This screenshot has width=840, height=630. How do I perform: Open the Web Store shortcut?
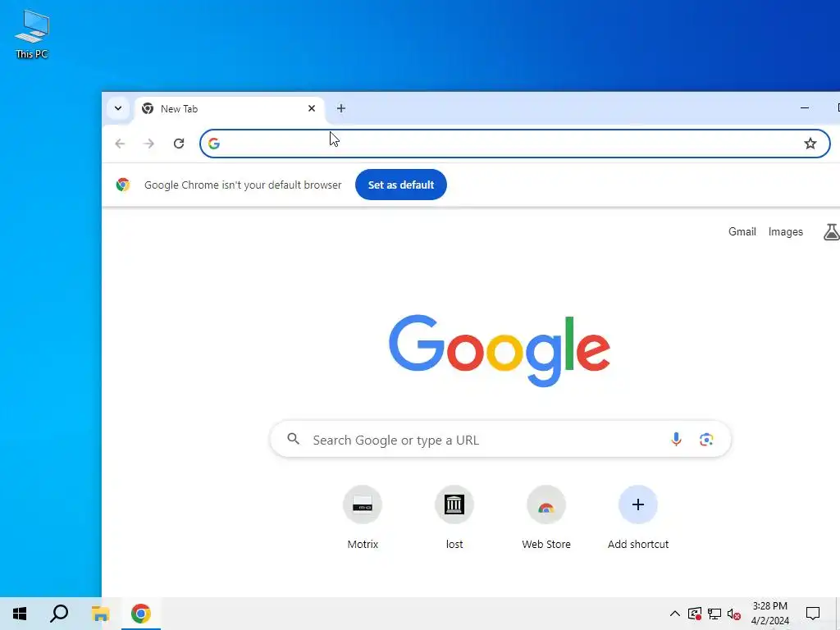tap(546, 518)
